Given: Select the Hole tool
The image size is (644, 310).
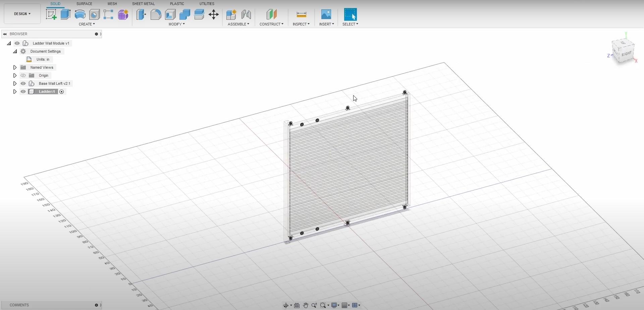Looking at the screenshot, I should click(94, 14).
